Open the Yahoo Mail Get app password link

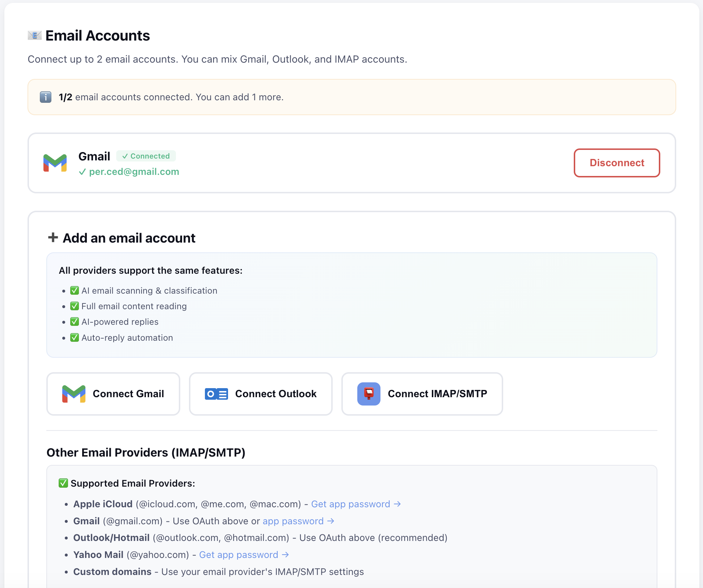click(x=244, y=555)
